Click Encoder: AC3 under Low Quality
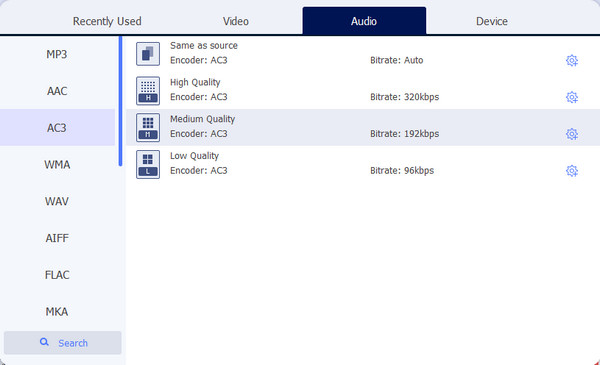 [x=199, y=170]
